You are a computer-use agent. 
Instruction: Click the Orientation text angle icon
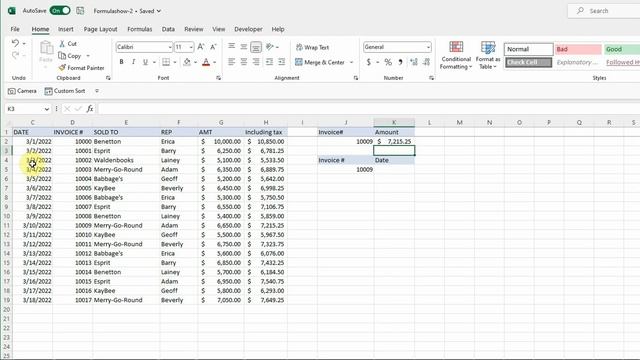(x=269, y=47)
